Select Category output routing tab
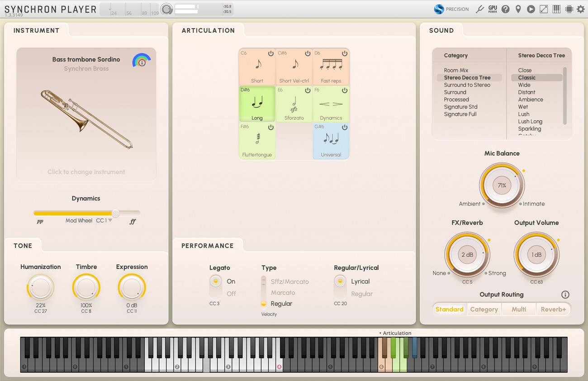Image resolution: width=588 pixels, height=381 pixels. click(484, 310)
